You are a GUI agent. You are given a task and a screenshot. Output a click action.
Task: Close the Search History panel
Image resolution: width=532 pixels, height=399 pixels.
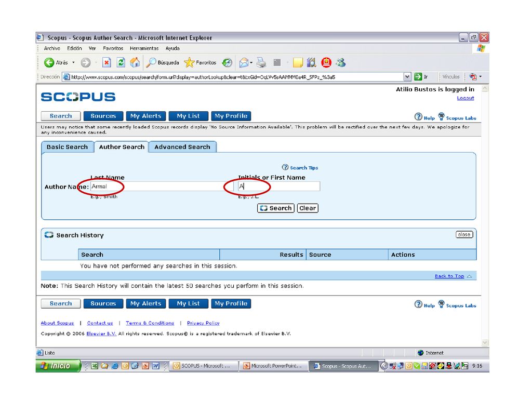pos(464,234)
